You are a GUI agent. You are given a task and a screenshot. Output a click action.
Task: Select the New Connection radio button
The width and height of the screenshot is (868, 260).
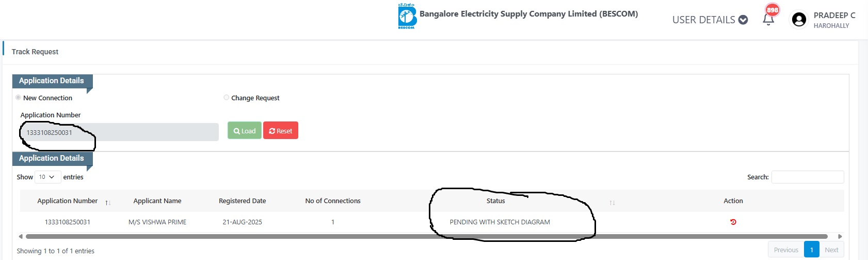[19, 98]
